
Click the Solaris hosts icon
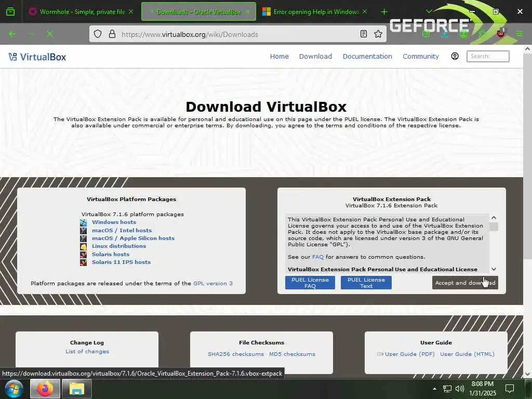84,255
